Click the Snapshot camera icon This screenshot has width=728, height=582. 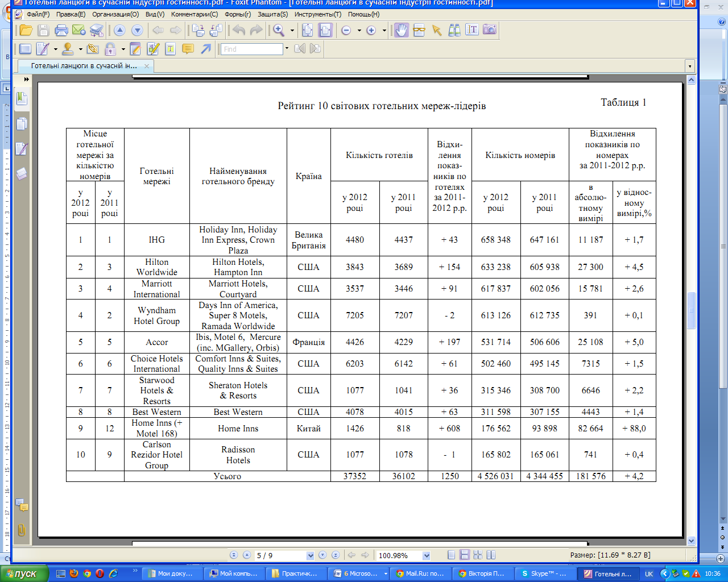point(490,30)
